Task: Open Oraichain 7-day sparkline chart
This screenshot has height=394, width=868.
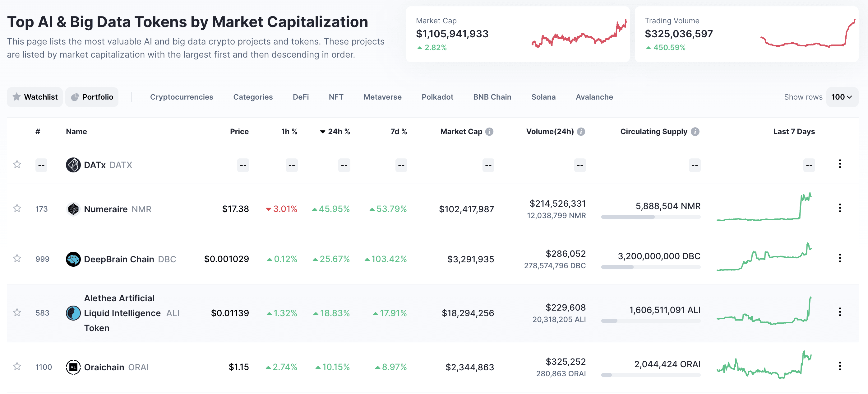Action: click(x=764, y=365)
